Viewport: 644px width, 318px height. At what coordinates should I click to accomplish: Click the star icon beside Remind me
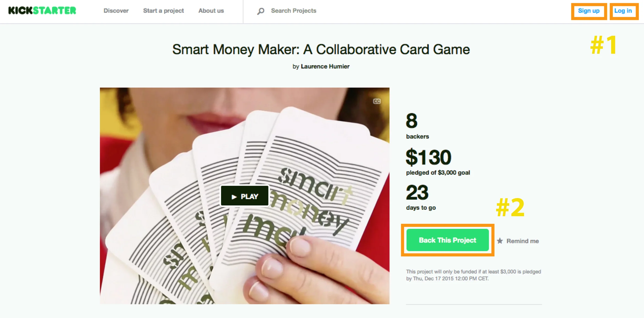[x=500, y=241]
